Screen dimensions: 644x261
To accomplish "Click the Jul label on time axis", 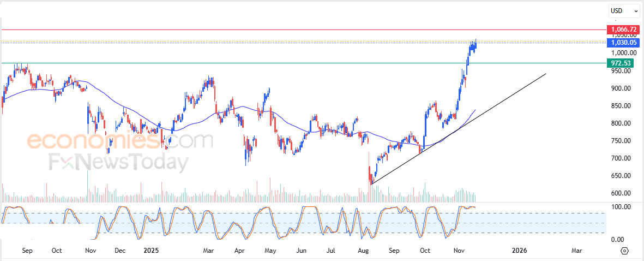I will pos(332,250).
